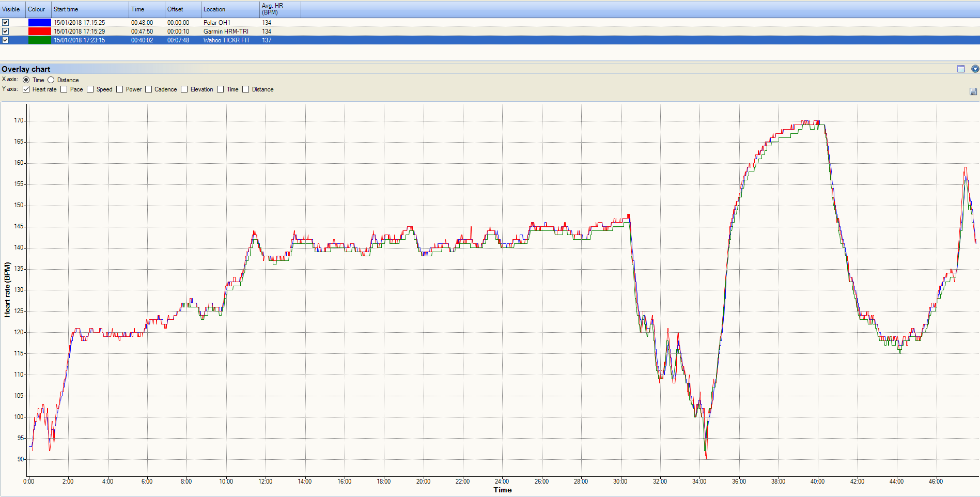Sort by the Colour column header
The width and height of the screenshot is (980, 497).
pos(39,9)
